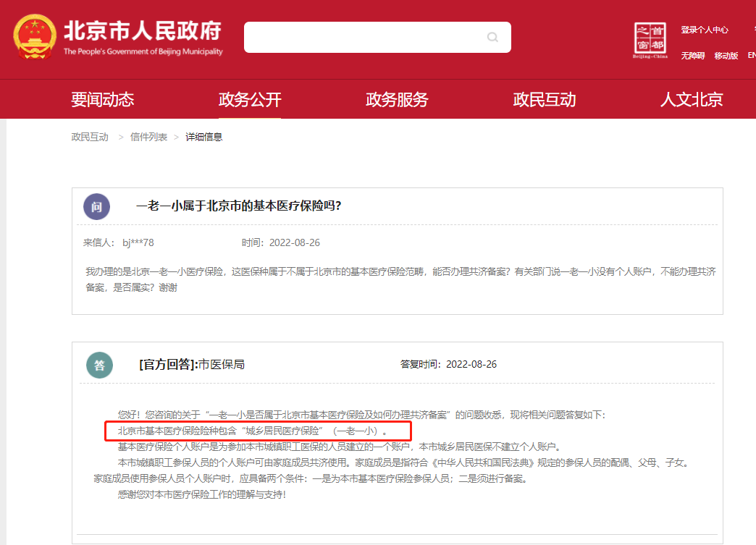Screen dimensions: 756x545
Task: Open 登录个人中心 login link
Action: (704, 30)
